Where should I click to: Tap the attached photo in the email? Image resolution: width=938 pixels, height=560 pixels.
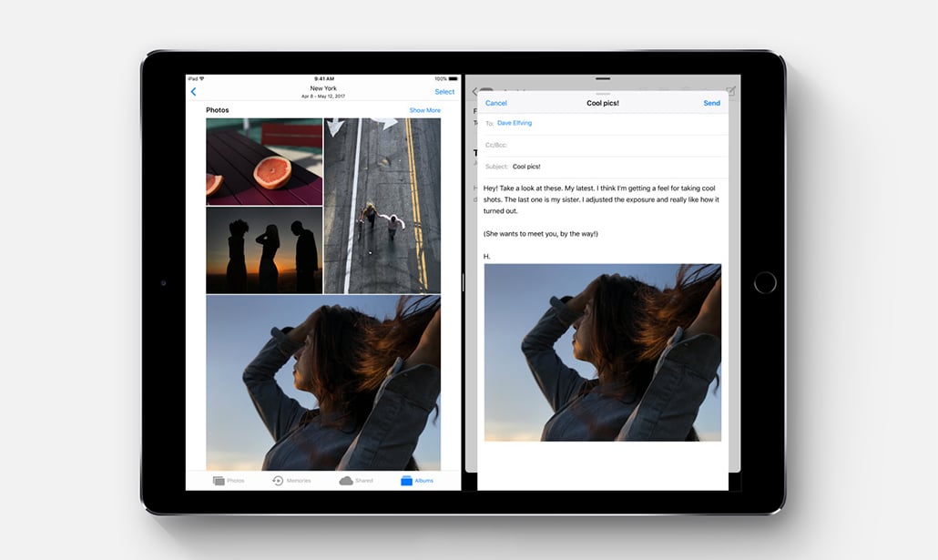click(602, 352)
